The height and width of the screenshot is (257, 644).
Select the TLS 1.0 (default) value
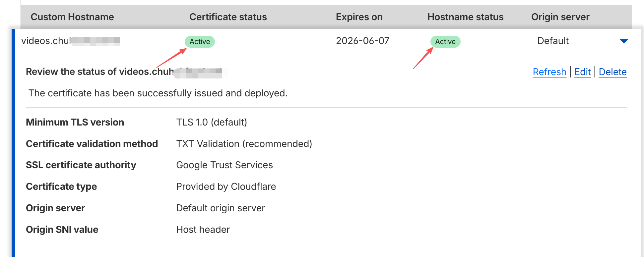click(212, 122)
